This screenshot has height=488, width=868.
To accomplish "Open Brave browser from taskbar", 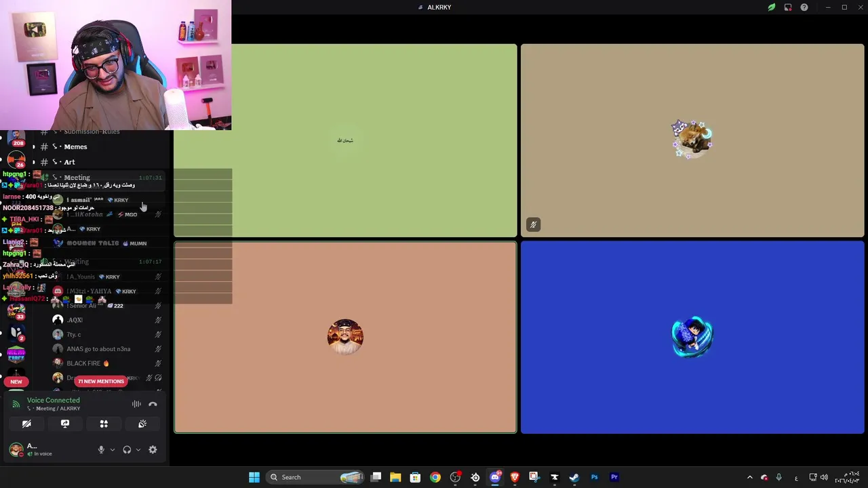I will (515, 477).
